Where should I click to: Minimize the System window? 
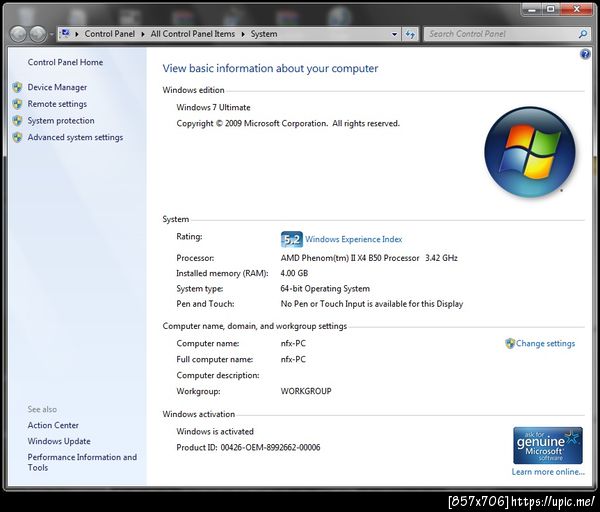(x=531, y=9)
